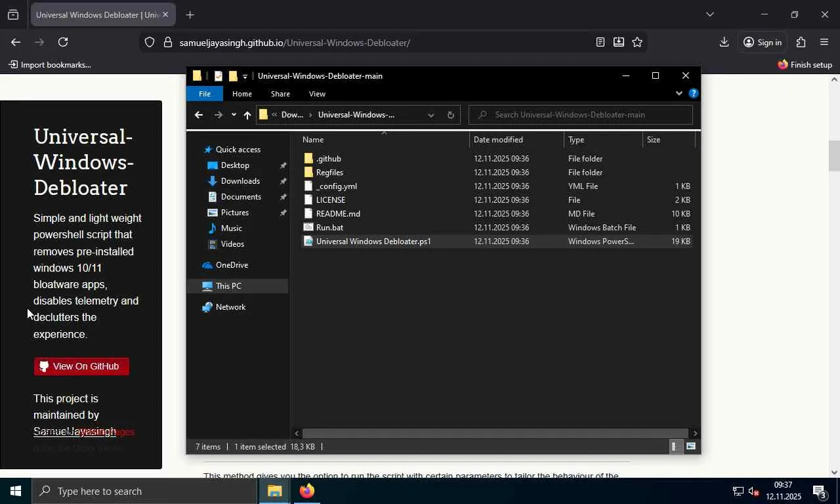840x504 pixels.
Task: Go back in File Explorer
Action: (199, 115)
